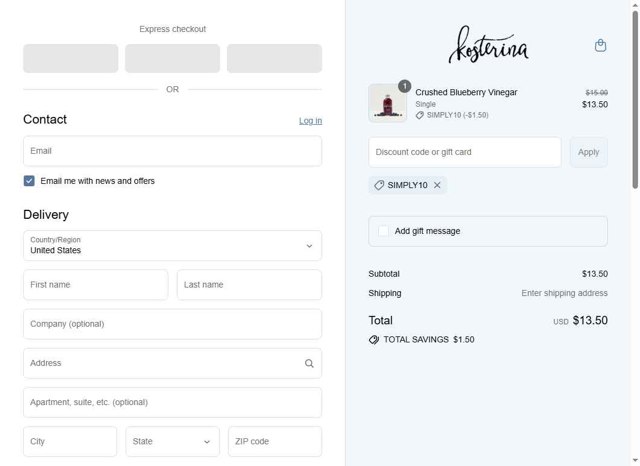640x466 pixels.
Task: Click the middle express checkout button
Action: coord(172,58)
